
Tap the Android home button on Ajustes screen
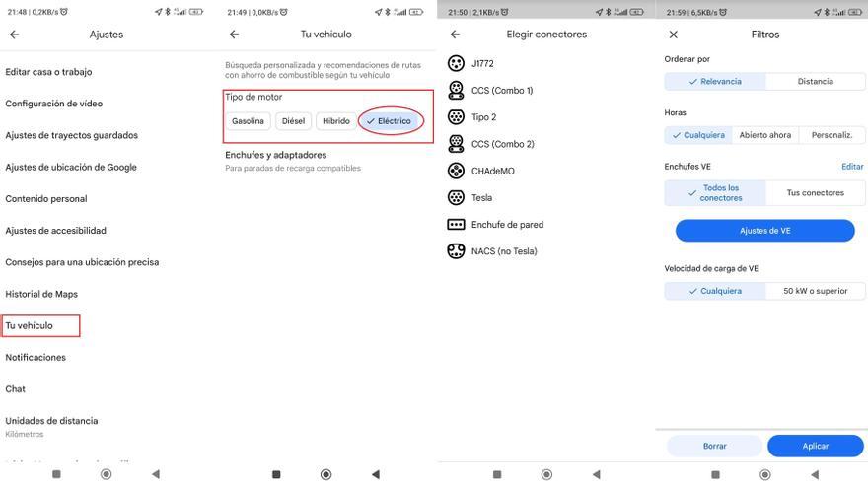[107, 474]
